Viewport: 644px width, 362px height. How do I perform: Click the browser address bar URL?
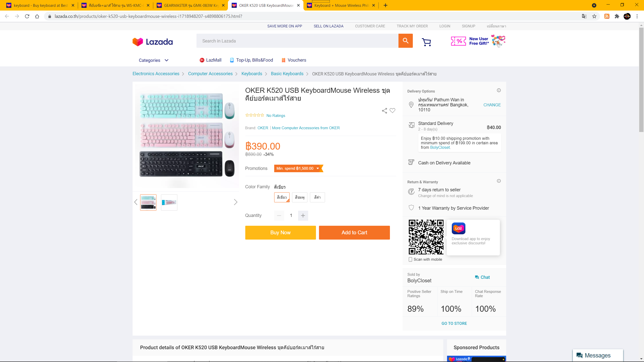point(148,16)
